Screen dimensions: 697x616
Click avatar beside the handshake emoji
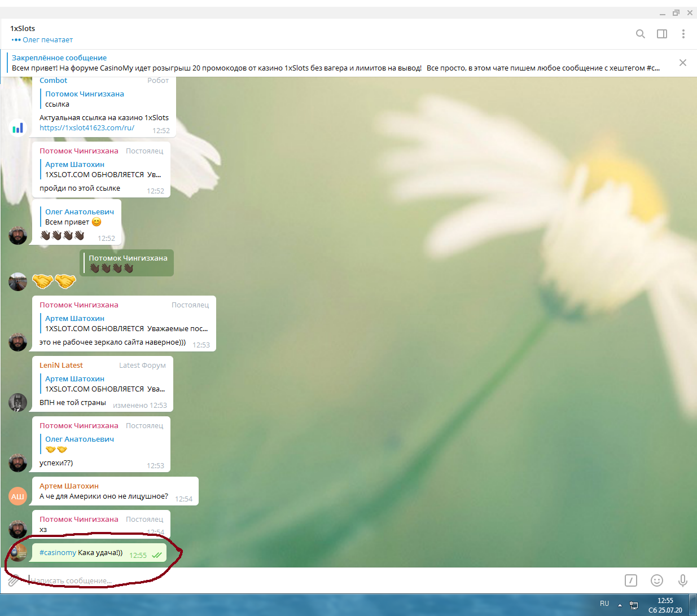pos(18,282)
